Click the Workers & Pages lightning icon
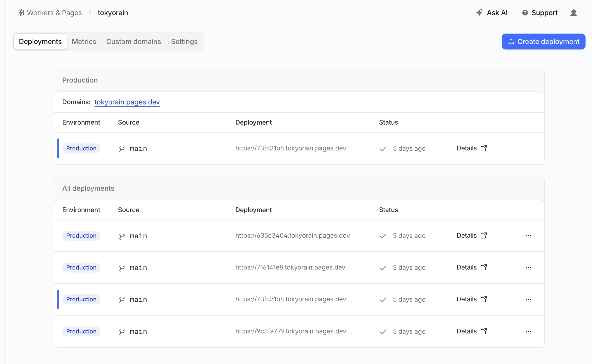This screenshot has height=364, width=592. (x=21, y=13)
